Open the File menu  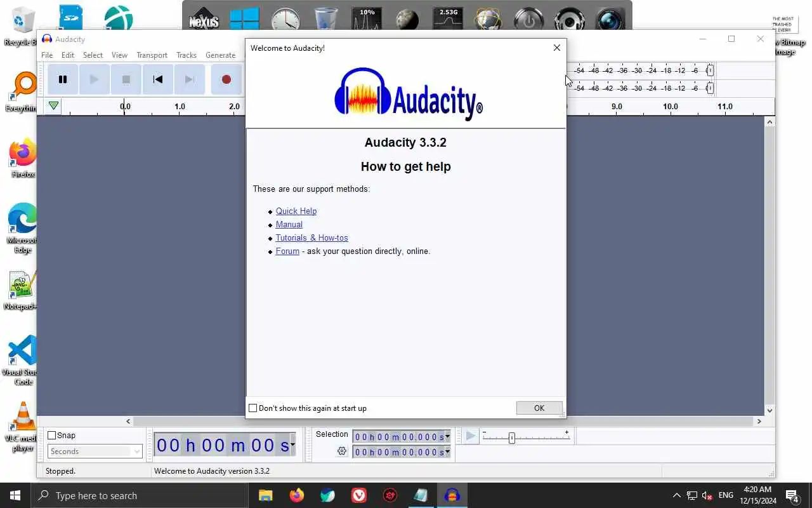pos(47,55)
